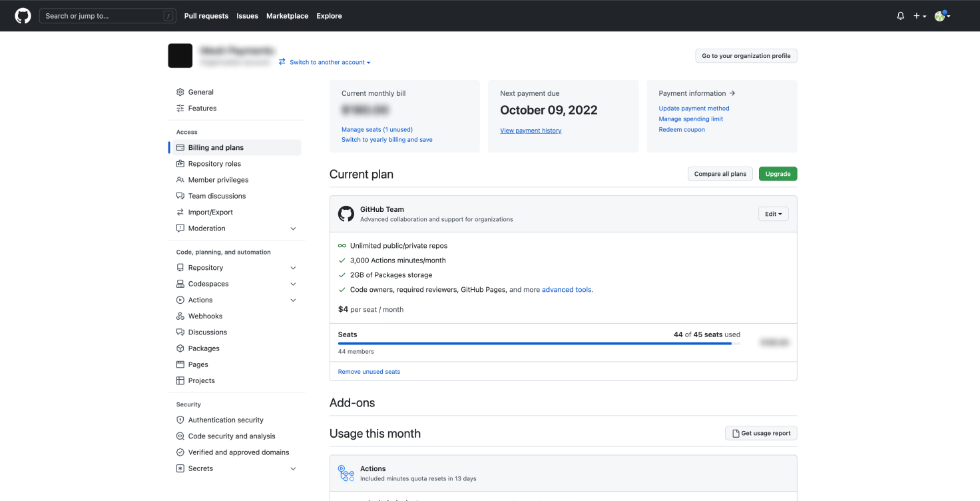Click the GitHub Octocat logo in header
This screenshot has width=980, height=501.
[x=23, y=16]
